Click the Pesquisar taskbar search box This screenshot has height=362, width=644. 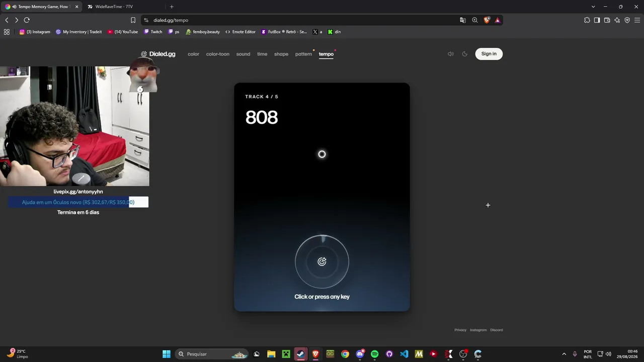pos(212,354)
